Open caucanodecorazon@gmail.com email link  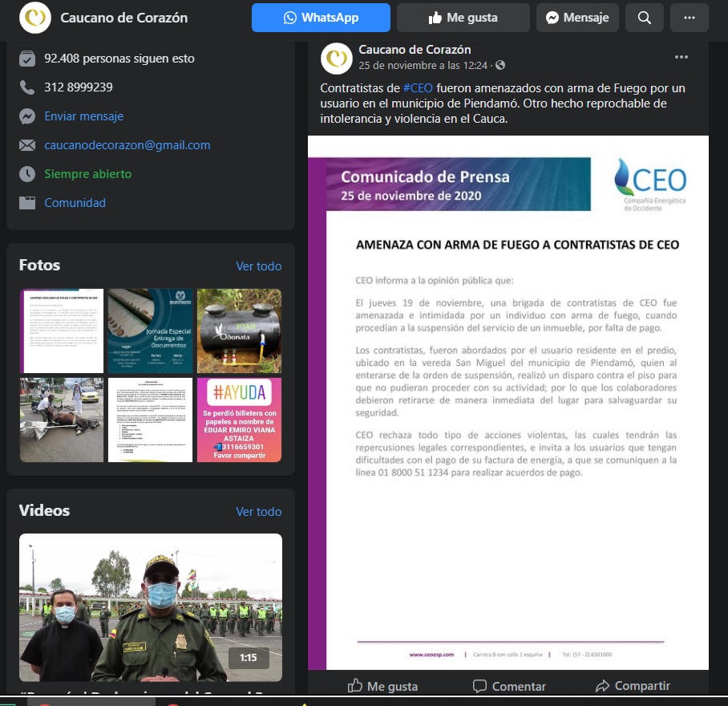click(127, 145)
